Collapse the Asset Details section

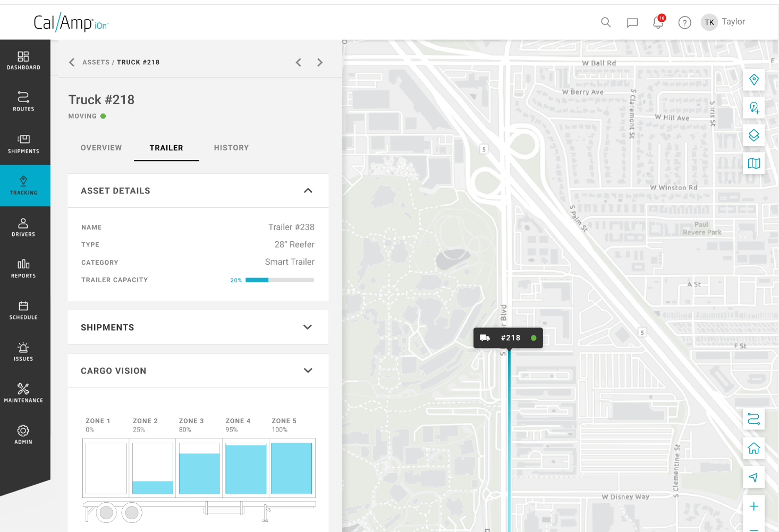point(308,190)
